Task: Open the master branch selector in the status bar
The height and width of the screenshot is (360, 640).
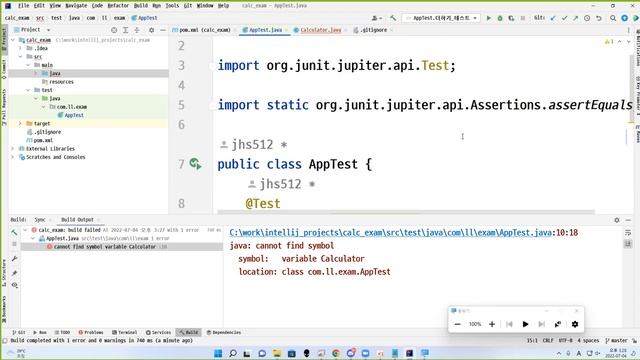Action: (x=616, y=340)
